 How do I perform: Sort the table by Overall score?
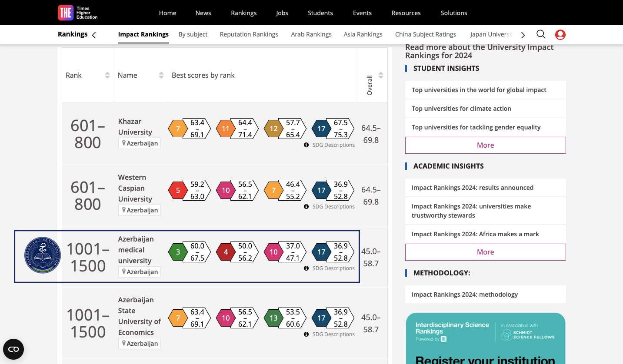381,75
